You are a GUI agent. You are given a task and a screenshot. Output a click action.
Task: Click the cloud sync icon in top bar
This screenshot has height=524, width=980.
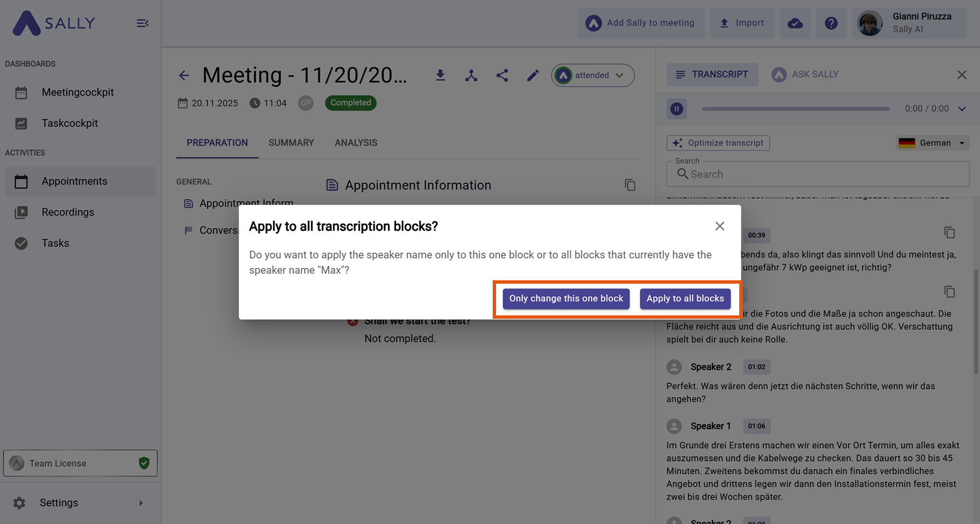pos(795,23)
